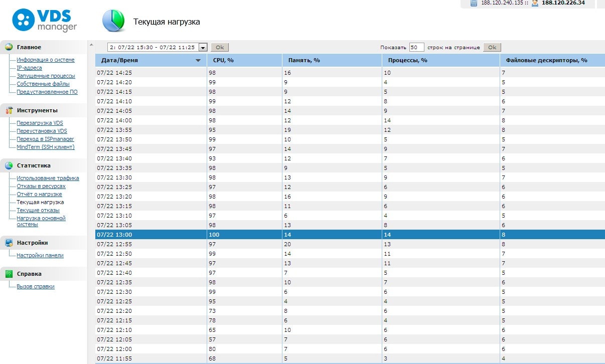Click Ok button next to date range
This screenshot has width=605, height=364.
(219, 47)
